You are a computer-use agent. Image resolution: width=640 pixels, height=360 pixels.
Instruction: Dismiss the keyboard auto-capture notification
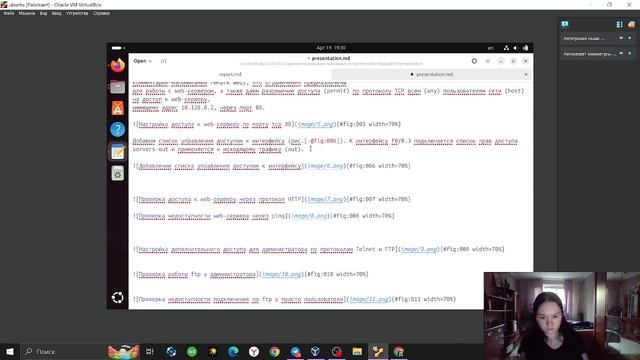(629, 53)
